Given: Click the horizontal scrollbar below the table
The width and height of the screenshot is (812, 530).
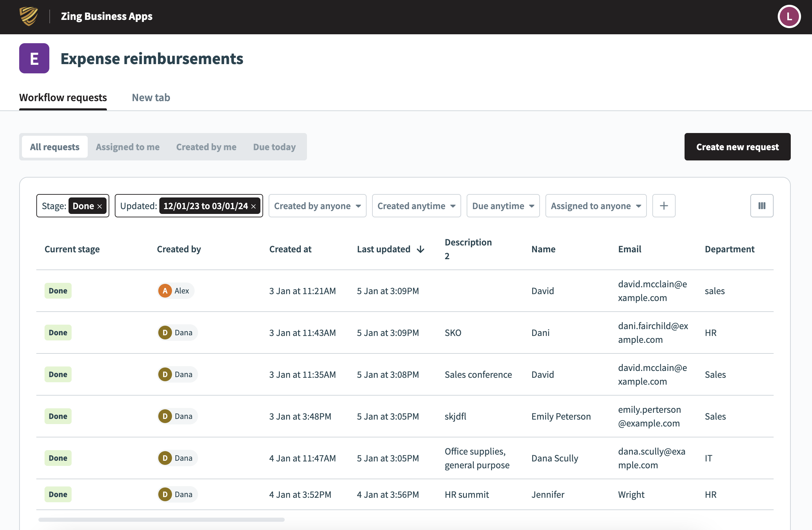Looking at the screenshot, I should tap(161, 519).
